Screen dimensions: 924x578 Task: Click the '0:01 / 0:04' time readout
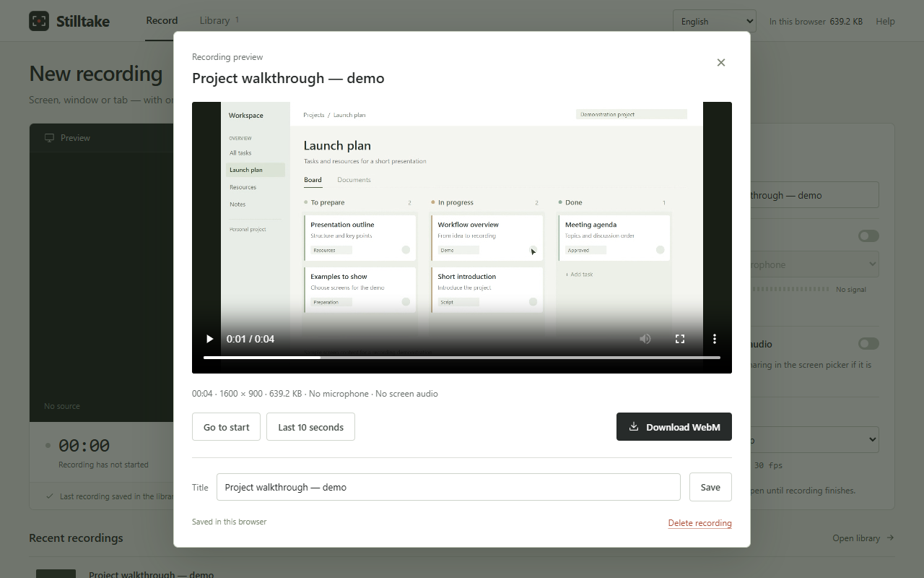click(250, 339)
